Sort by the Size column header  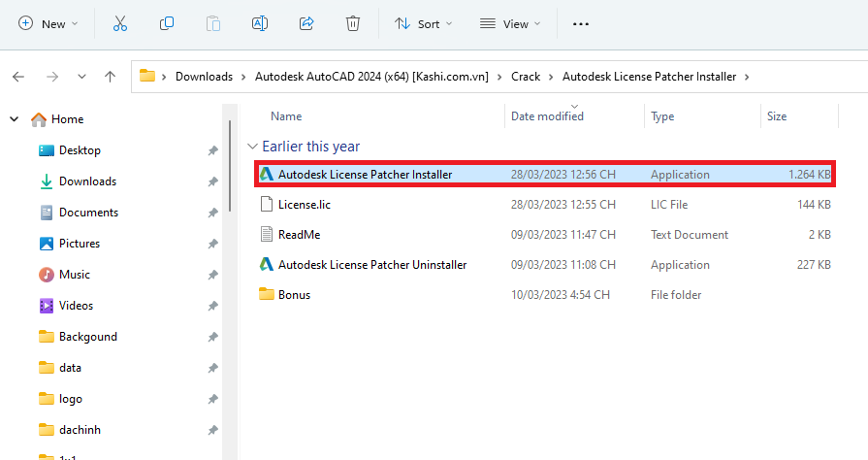click(x=777, y=116)
